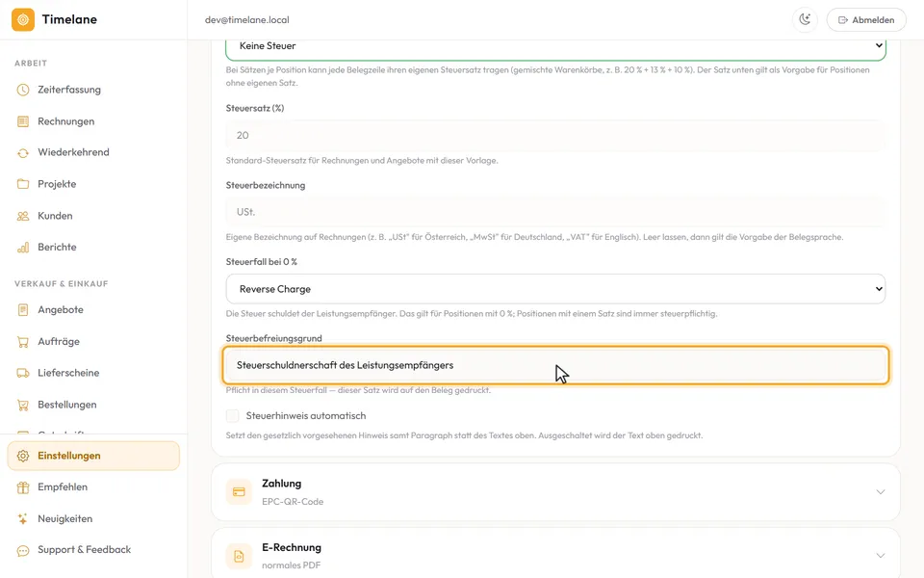
Task: Click the Projekte folder icon
Action: pos(23,184)
